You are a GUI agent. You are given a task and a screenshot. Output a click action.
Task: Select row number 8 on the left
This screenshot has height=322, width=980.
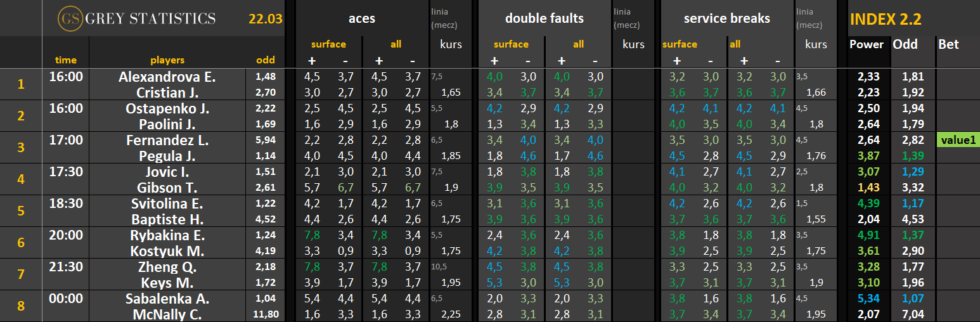point(21,306)
